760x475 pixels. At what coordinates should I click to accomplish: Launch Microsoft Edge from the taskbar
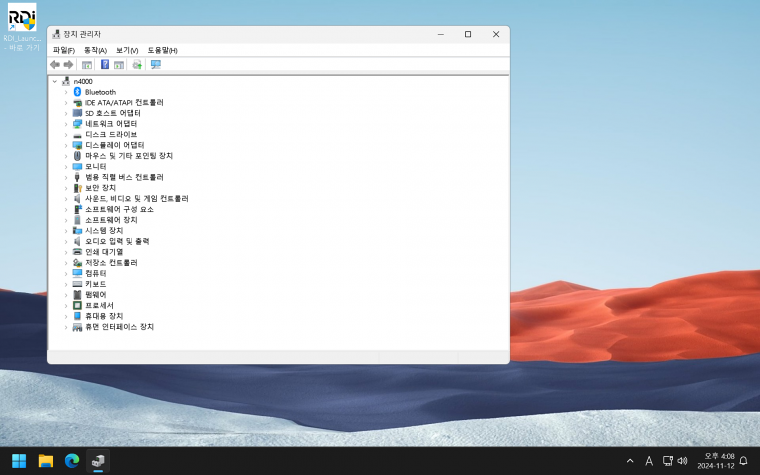coord(72,461)
